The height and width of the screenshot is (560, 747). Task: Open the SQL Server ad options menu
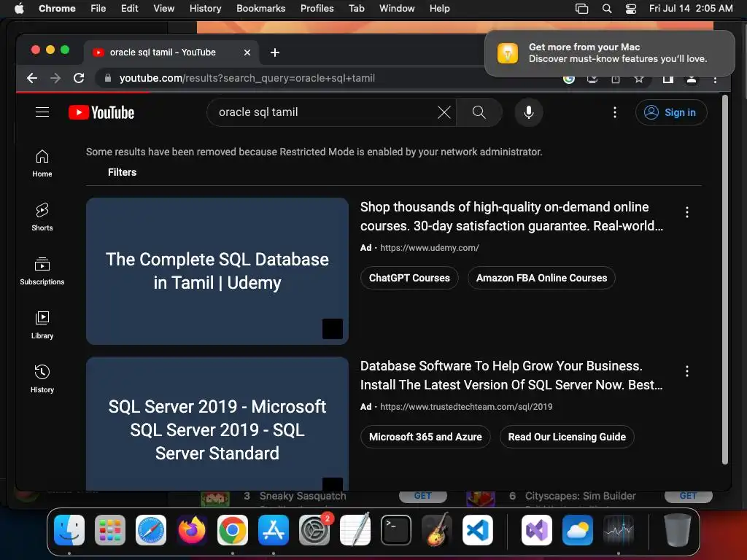[686, 371]
